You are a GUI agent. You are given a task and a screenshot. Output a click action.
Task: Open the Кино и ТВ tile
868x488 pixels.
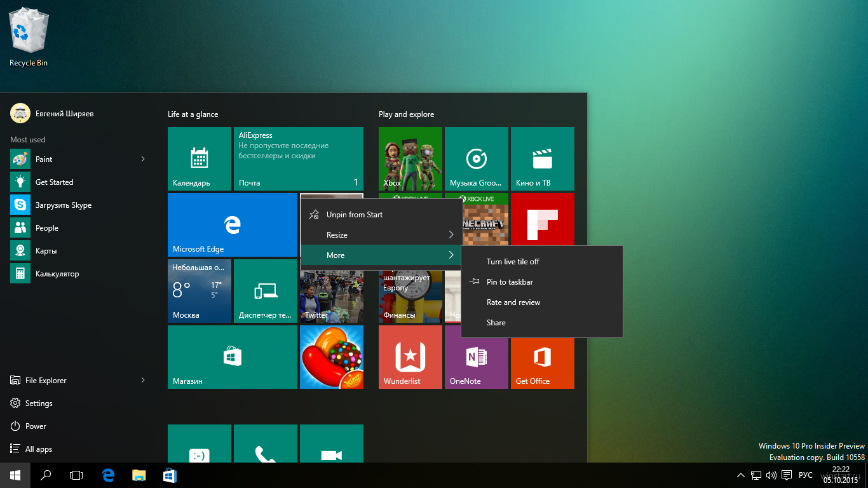coord(543,159)
